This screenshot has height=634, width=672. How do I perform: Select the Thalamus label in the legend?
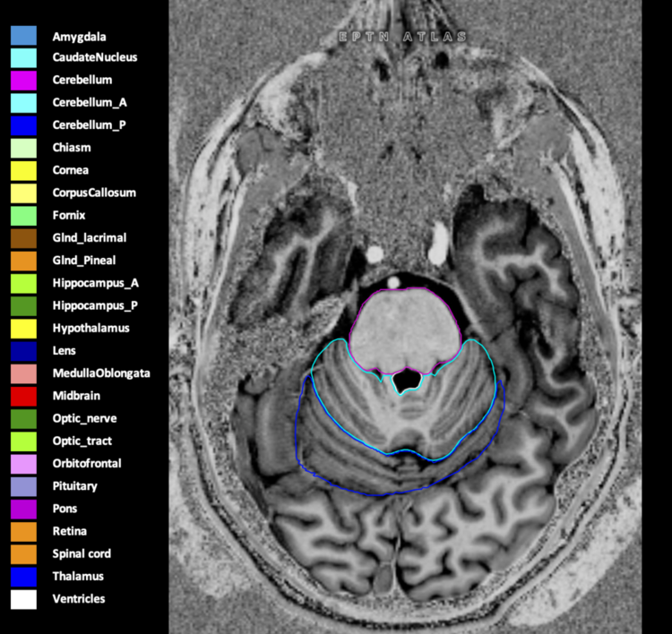[78, 577]
